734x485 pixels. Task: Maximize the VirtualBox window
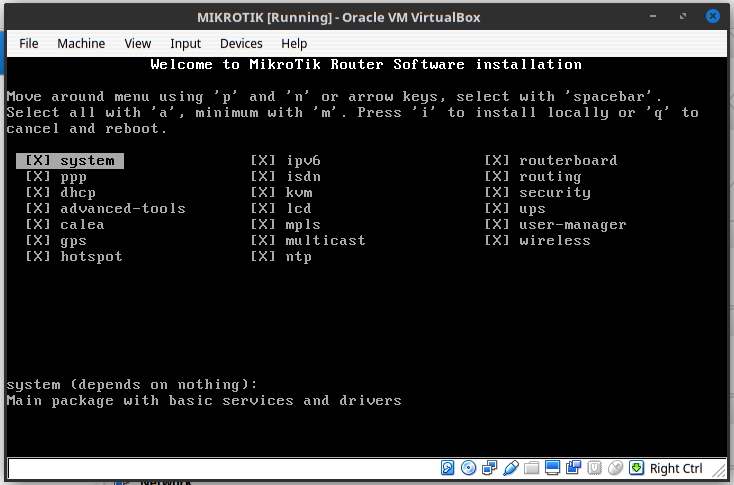[x=683, y=16]
